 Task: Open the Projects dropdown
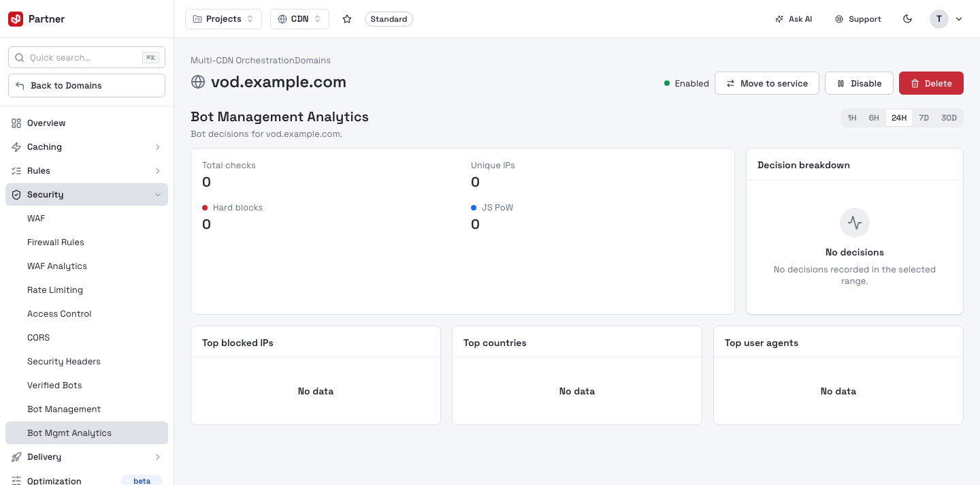[223, 19]
